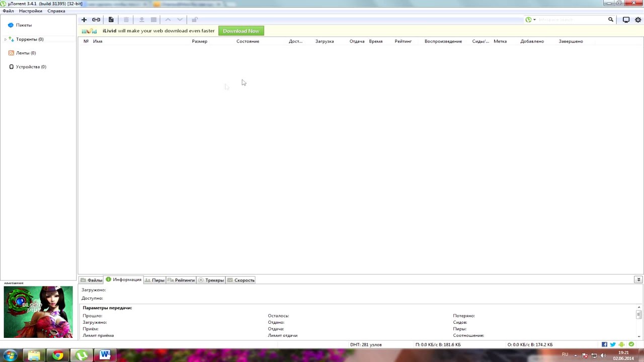Screen dimensions: 644x362
Task: Collapse the detail pane chevron button
Action: click(638, 280)
